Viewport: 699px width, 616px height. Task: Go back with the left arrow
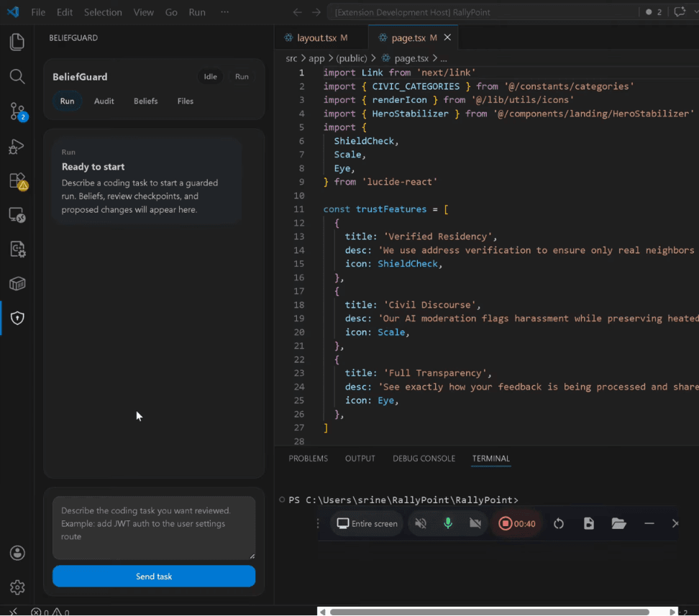click(297, 12)
